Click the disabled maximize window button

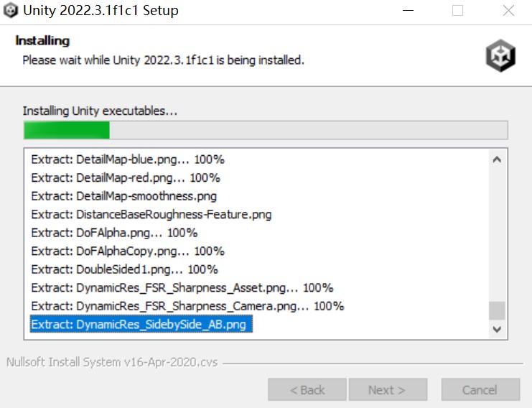[457, 11]
